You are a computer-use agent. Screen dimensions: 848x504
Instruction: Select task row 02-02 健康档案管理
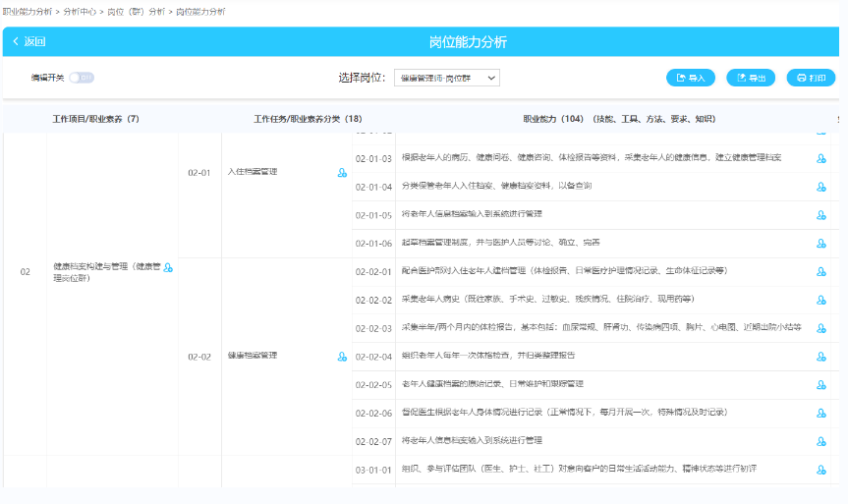click(253, 356)
